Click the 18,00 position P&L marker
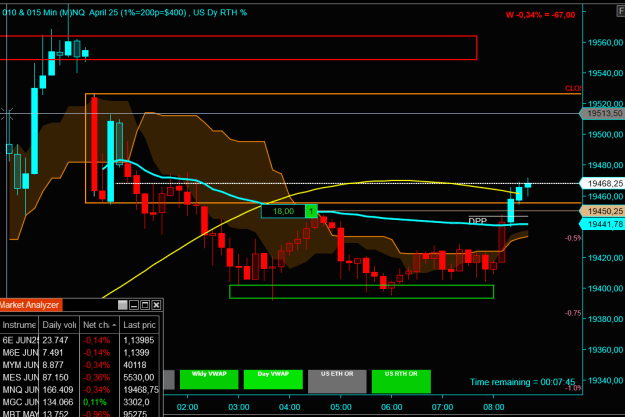This screenshot has width=625, height=417. (x=283, y=211)
